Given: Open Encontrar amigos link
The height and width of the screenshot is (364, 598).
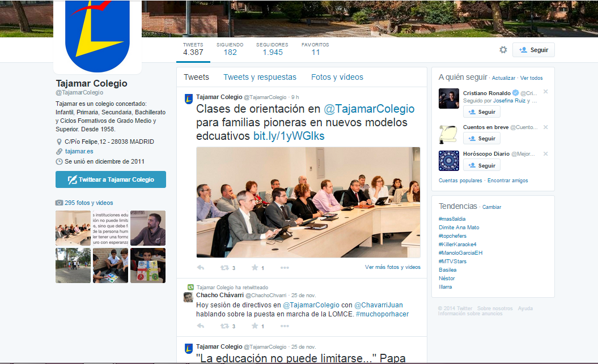Looking at the screenshot, I should [x=508, y=181].
